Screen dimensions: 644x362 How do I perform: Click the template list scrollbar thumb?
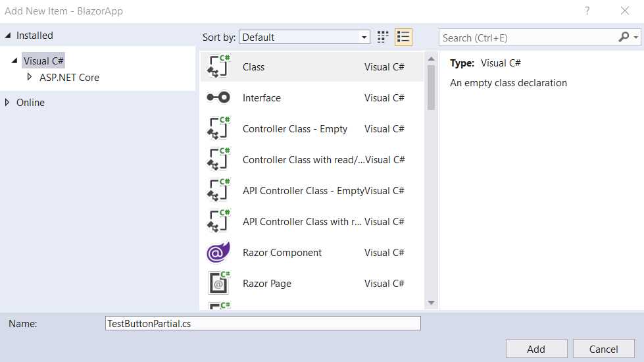431,88
